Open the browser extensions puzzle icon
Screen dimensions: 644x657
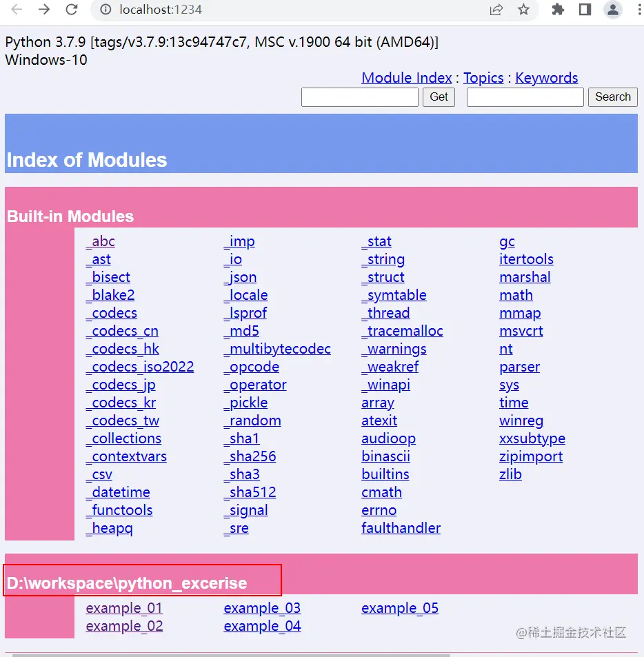[557, 10]
